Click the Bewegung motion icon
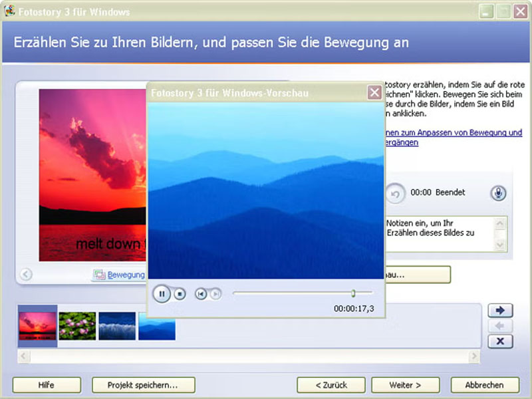The height and width of the screenshot is (399, 532). [x=99, y=275]
